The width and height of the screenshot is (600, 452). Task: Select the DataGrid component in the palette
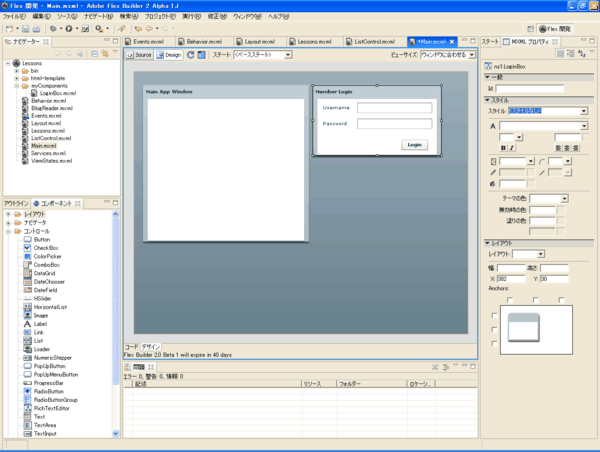click(x=44, y=272)
